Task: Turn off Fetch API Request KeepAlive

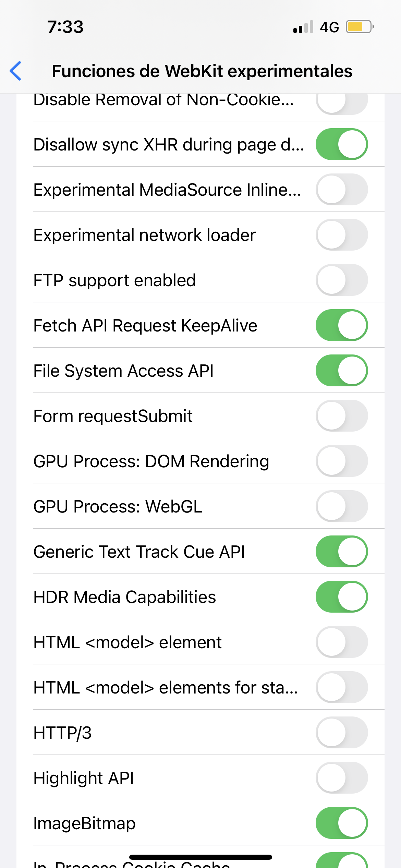Action: (341, 325)
